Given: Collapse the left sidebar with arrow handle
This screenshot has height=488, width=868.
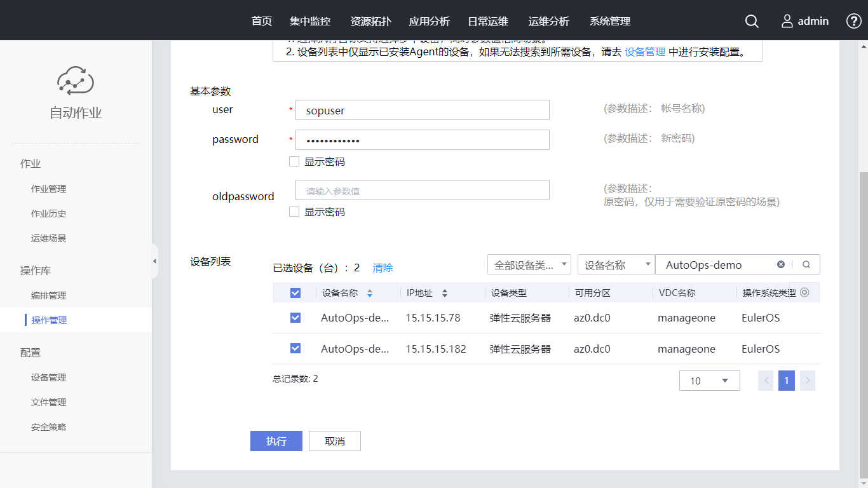Looking at the screenshot, I should pyautogui.click(x=154, y=261).
